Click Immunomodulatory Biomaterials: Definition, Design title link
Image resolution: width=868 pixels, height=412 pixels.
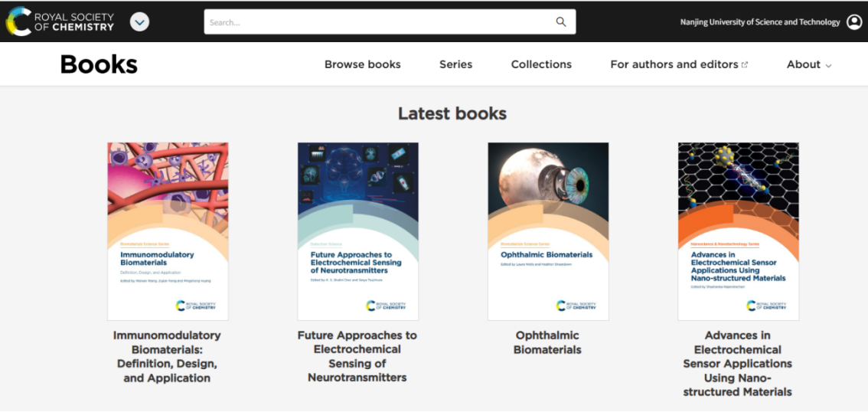(x=167, y=356)
